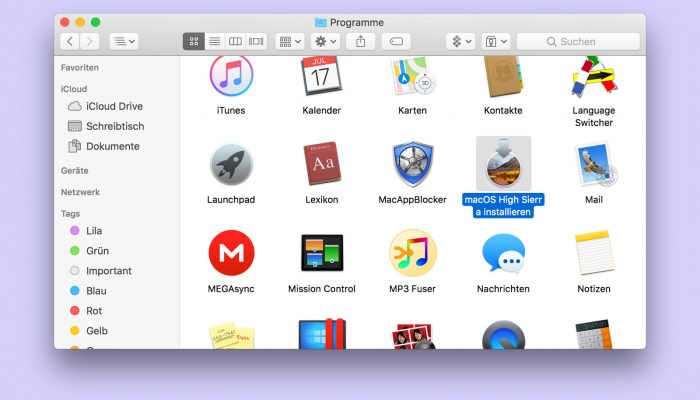
Task: Open the Dropbox toolbar dropdown
Action: pyautogui.click(x=461, y=42)
